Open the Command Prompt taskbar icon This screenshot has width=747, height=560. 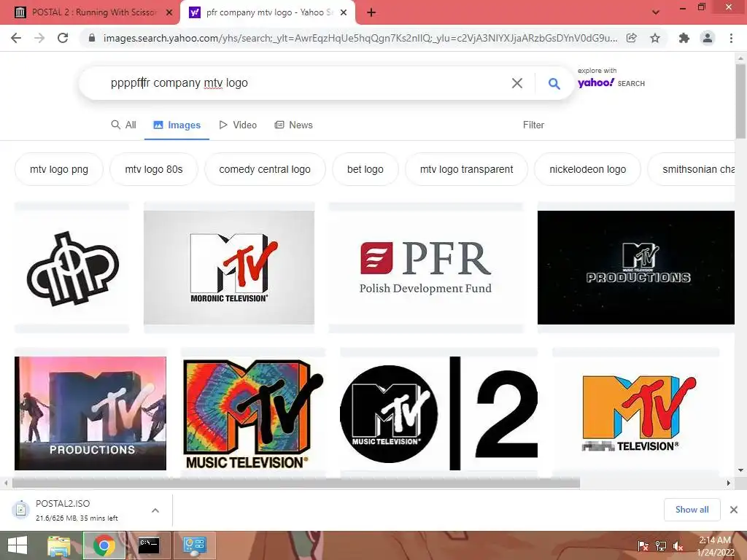[149, 545]
